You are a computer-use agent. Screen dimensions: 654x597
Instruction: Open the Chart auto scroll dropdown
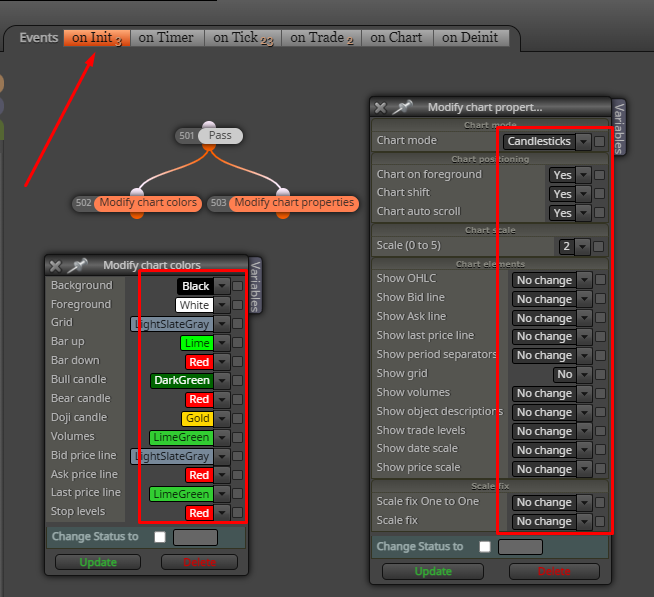(570, 213)
